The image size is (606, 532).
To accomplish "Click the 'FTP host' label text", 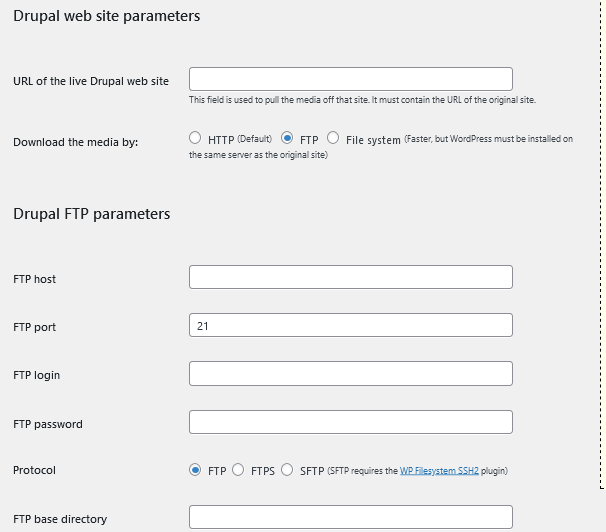I will point(35,279).
